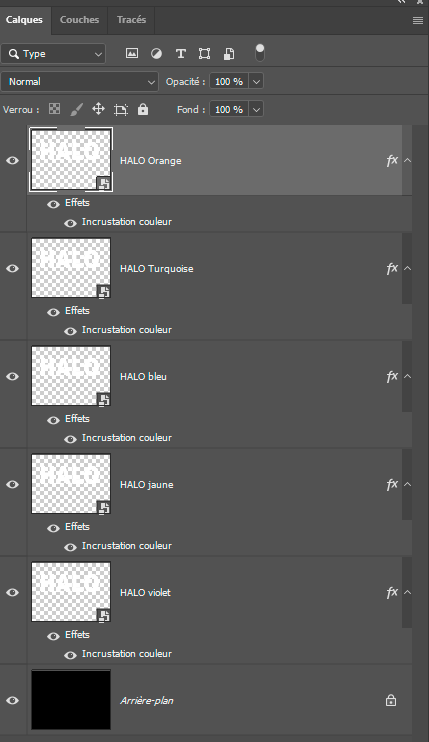Lock position move icon

click(x=98, y=109)
